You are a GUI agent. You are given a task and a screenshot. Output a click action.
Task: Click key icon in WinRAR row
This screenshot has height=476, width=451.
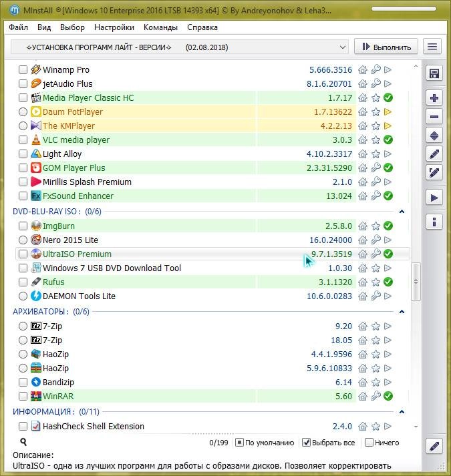(x=375, y=396)
